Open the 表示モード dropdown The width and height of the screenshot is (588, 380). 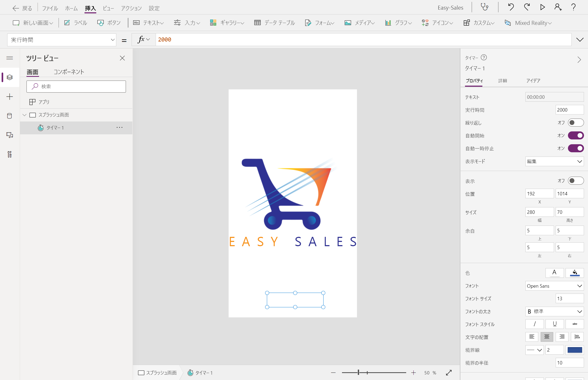click(x=554, y=161)
